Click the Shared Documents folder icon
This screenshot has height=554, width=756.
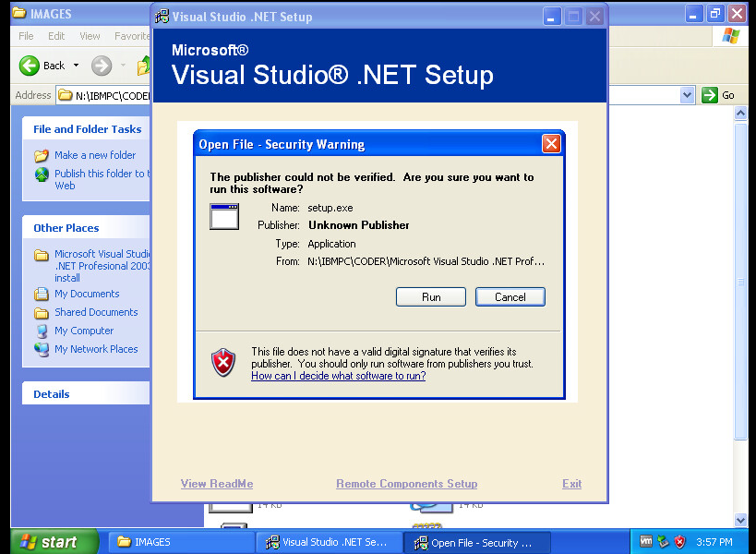[42, 313]
